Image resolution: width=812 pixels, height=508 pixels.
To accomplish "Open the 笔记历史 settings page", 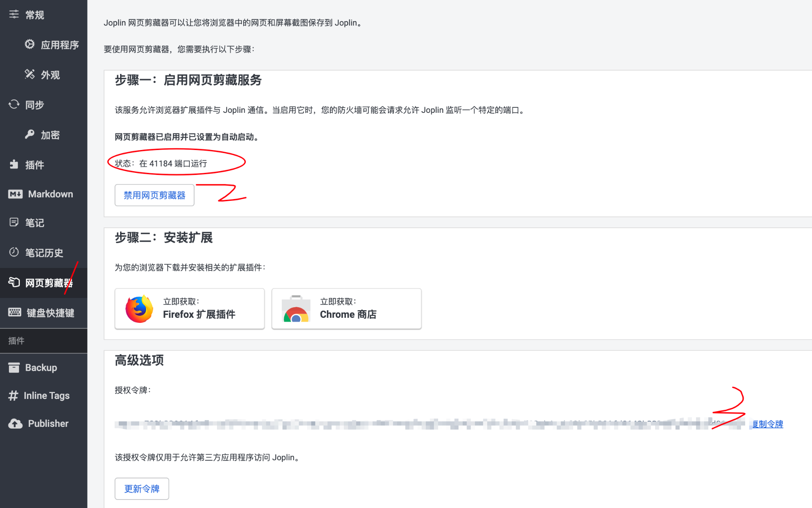I will click(44, 253).
